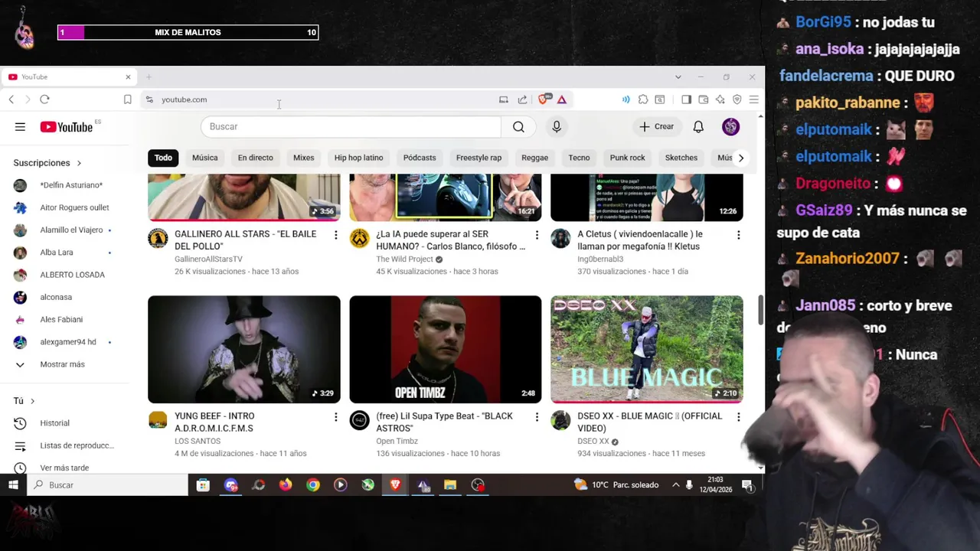Screen dimensions: 980x551
Task: Select the Todo filter chip
Action: [x=163, y=158]
